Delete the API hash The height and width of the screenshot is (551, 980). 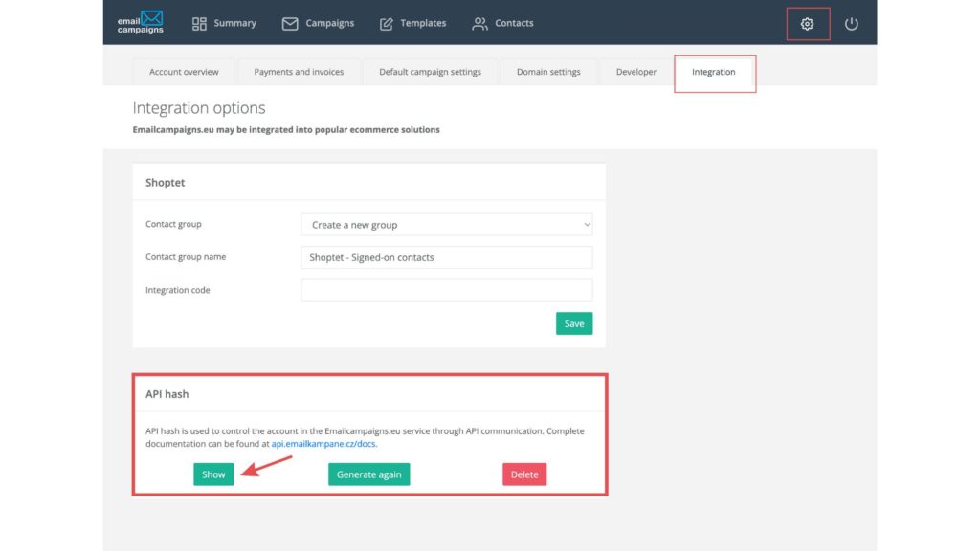(524, 474)
